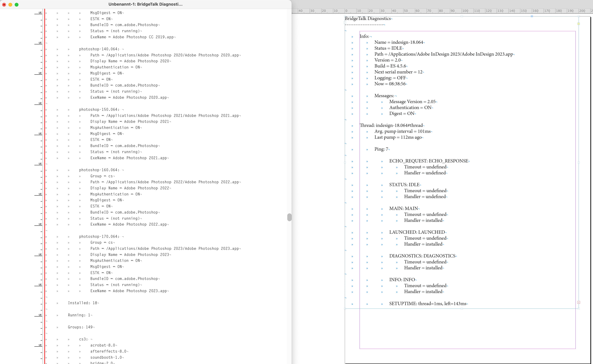Image resolution: width=593 pixels, height=364 pixels.
Task: Click the blue anchored object control on frame top
Action: (x=532, y=16)
